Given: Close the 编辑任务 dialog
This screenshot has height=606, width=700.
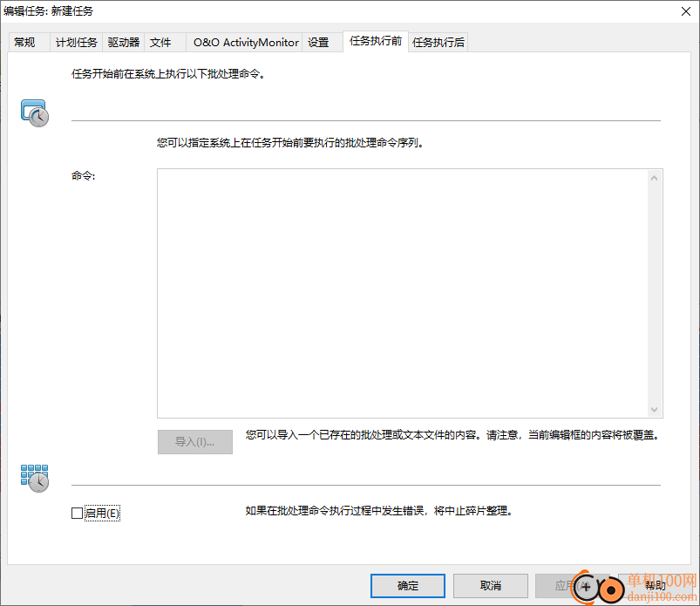Looking at the screenshot, I should 686,11.
